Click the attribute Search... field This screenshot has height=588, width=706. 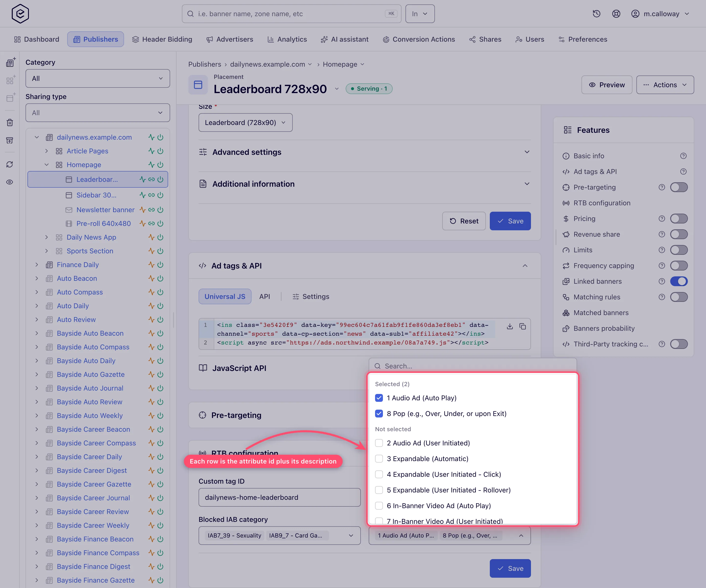pyautogui.click(x=473, y=366)
